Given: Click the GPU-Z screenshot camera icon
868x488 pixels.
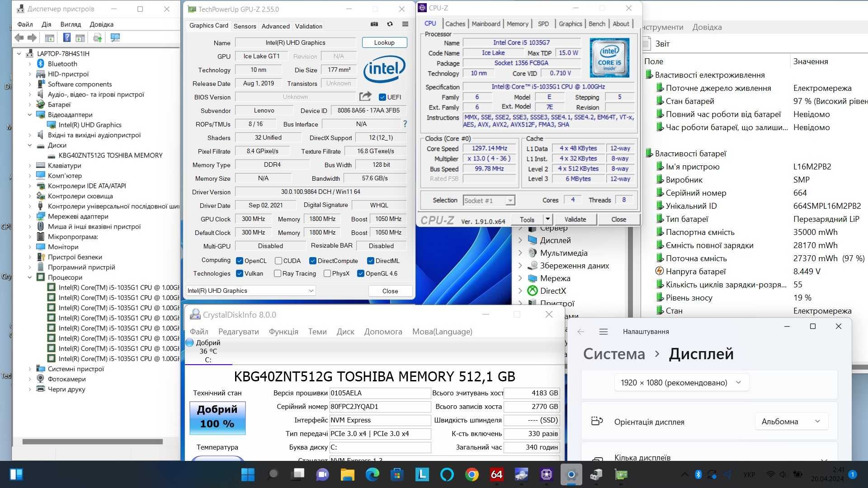Looking at the screenshot, I should click(374, 24).
